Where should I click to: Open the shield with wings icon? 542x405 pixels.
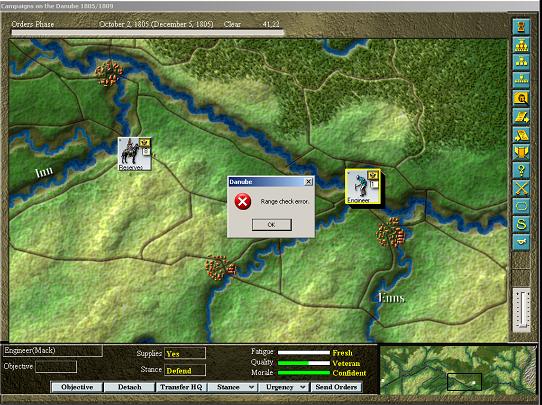(x=521, y=152)
